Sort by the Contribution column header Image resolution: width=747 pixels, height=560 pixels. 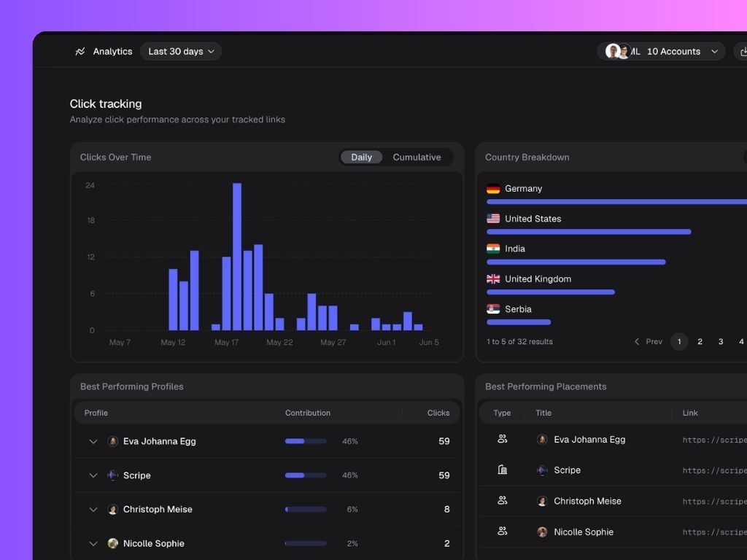[308, 413]
